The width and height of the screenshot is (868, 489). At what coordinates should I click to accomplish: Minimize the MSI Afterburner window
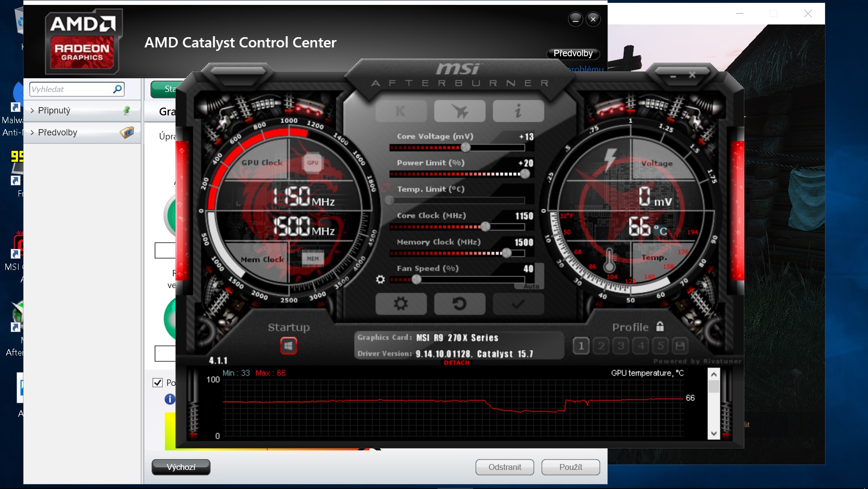pyautogui.click(x=673, y=76)
